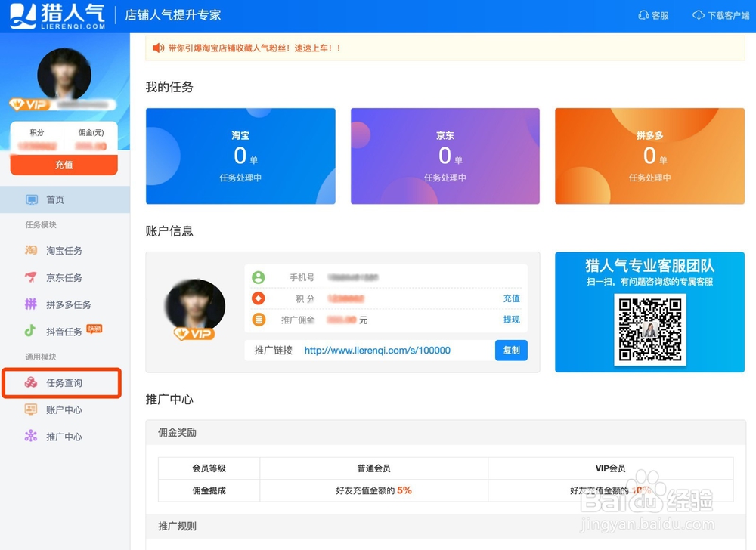Click the 推广中心 icon in sidebar
This screenshot has height=550, width=756.
(x=31, y=436)
